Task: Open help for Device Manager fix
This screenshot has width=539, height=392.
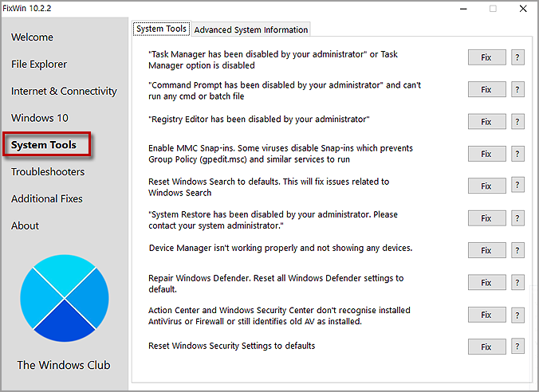Action: tap(517, 250)
